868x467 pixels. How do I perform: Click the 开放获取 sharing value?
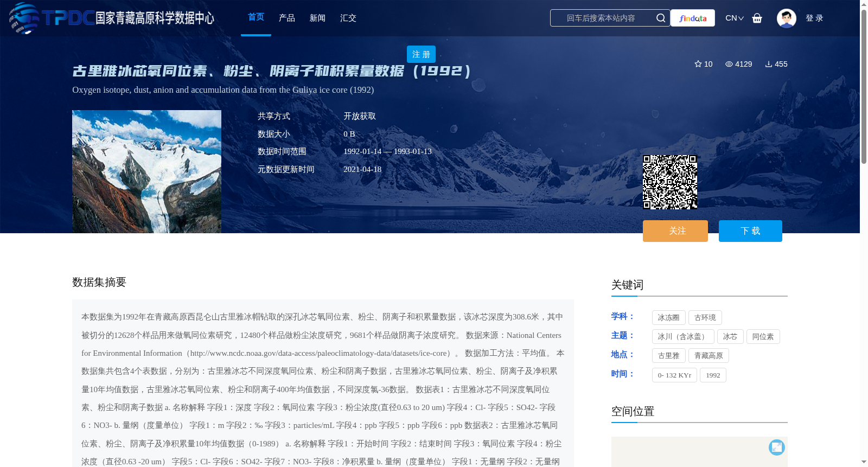pyautogui.click(x=360, y=116)
